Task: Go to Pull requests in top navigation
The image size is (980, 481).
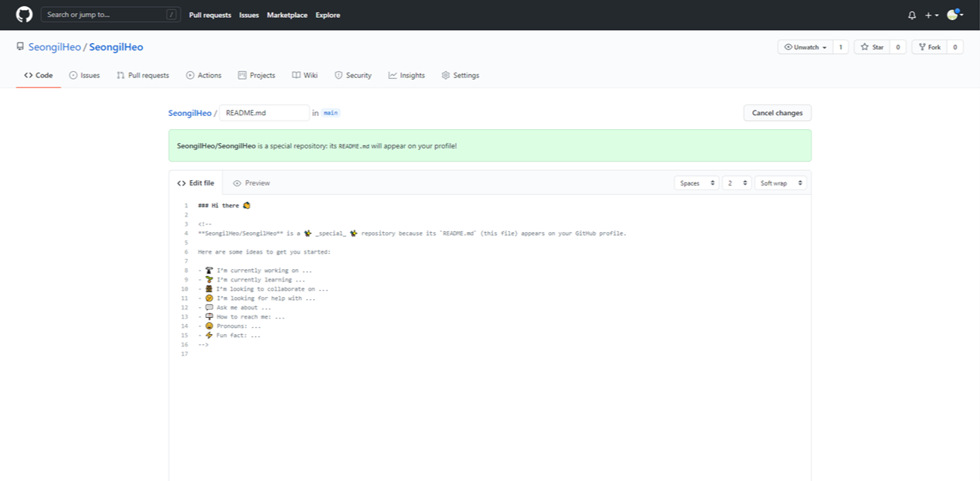Action: [x=210, y=15]
